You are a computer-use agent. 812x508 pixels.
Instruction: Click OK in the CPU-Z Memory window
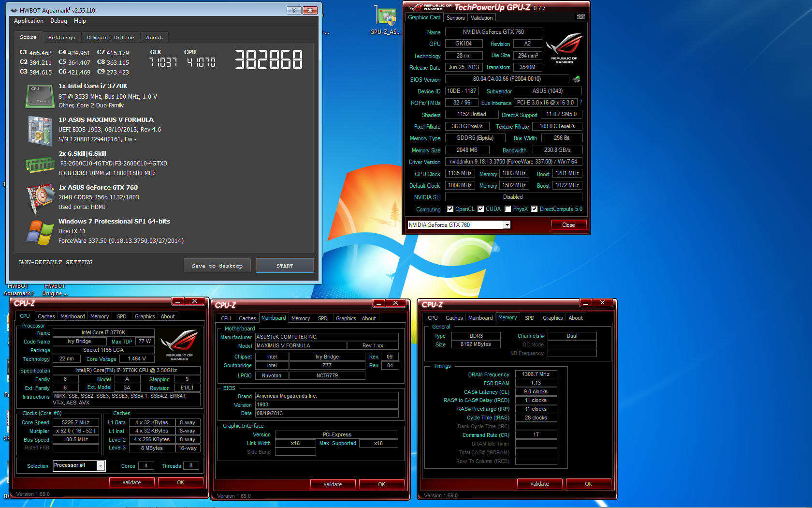[x=588, y=484]
